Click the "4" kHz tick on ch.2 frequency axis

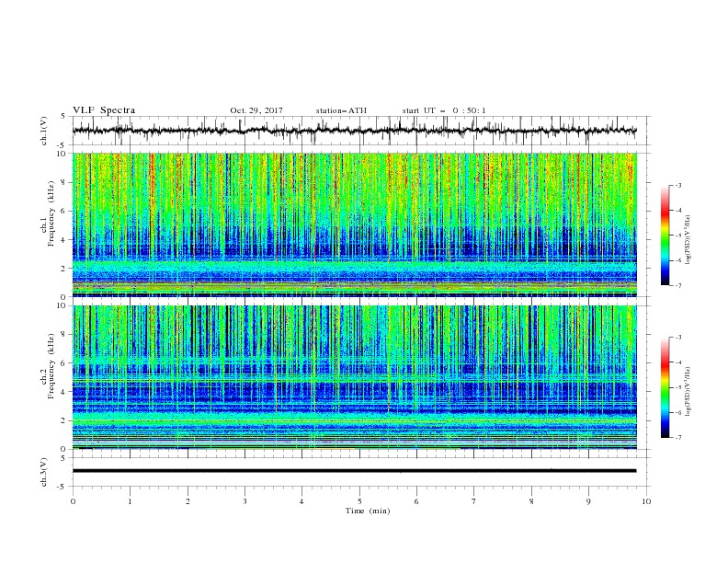[x=63, y=392]
